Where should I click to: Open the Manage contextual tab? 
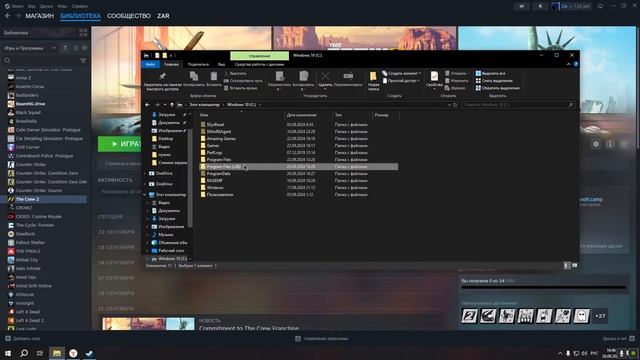(260, 56)
